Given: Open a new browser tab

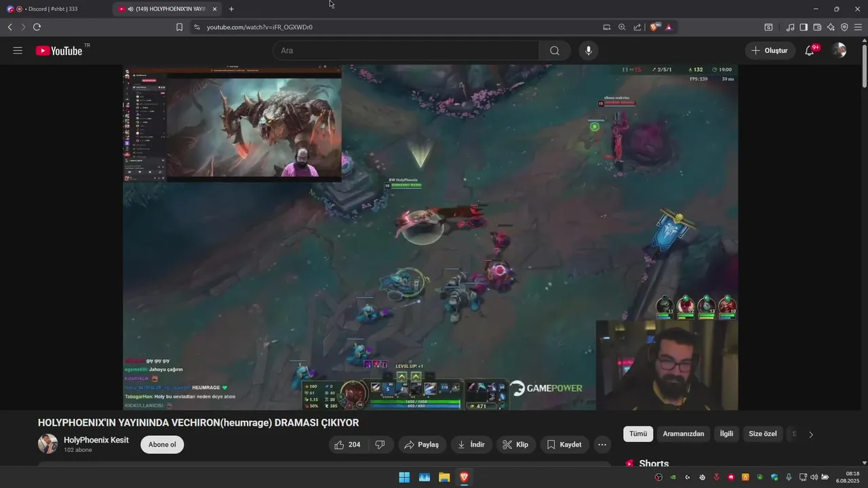Looking at the screenshot, I should click(231, 9).
